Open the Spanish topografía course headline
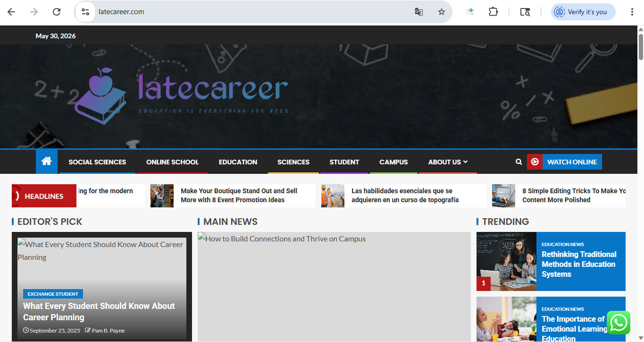The width and height of the screenshot is (644, 342). click(405, 195)
